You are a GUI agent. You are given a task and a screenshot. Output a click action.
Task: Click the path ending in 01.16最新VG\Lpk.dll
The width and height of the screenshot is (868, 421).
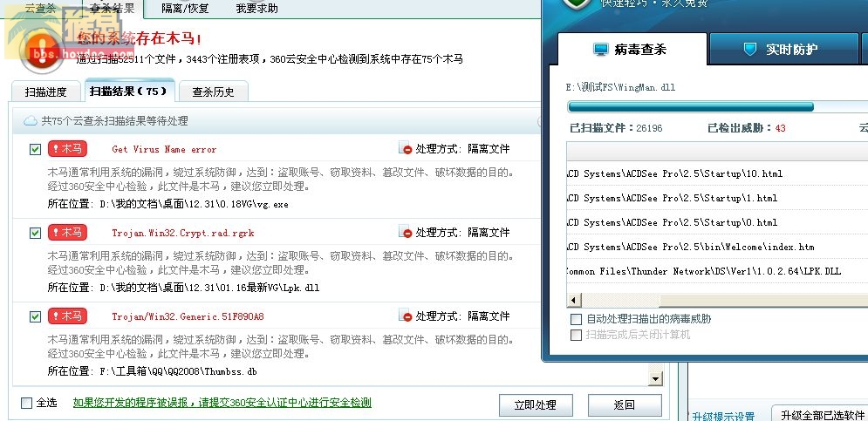point(210,288)
